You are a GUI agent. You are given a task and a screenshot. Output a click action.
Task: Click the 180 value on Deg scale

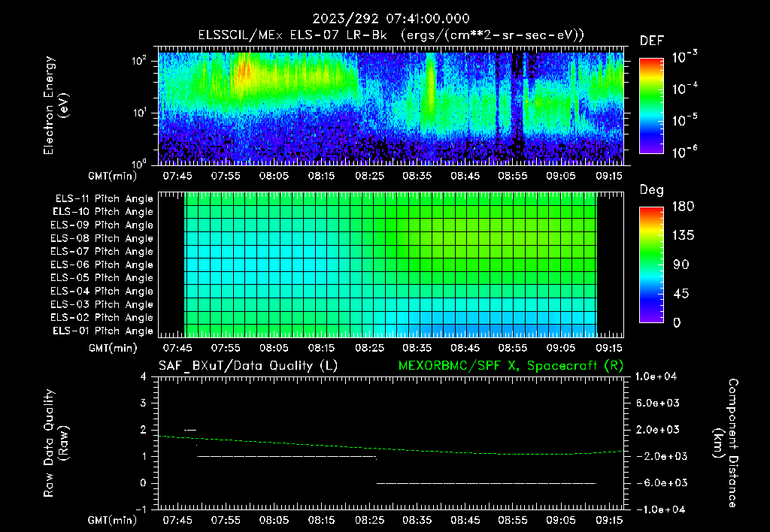point(684,207)
